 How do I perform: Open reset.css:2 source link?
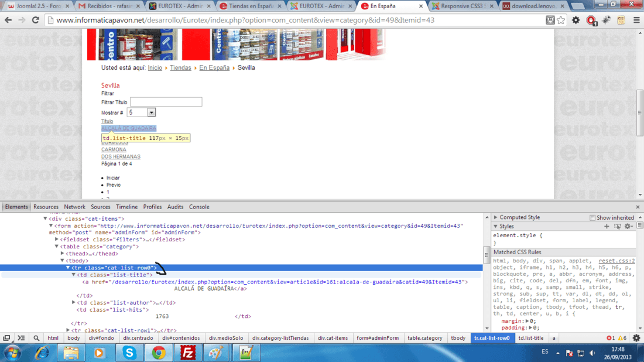(616, 261)
